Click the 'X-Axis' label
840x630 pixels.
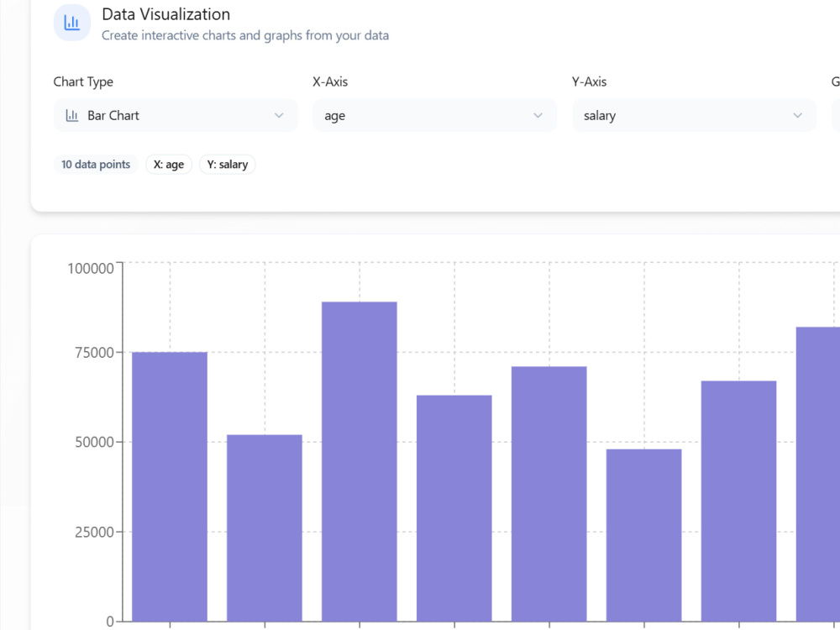pyautogui.click(x=330, y=81)
